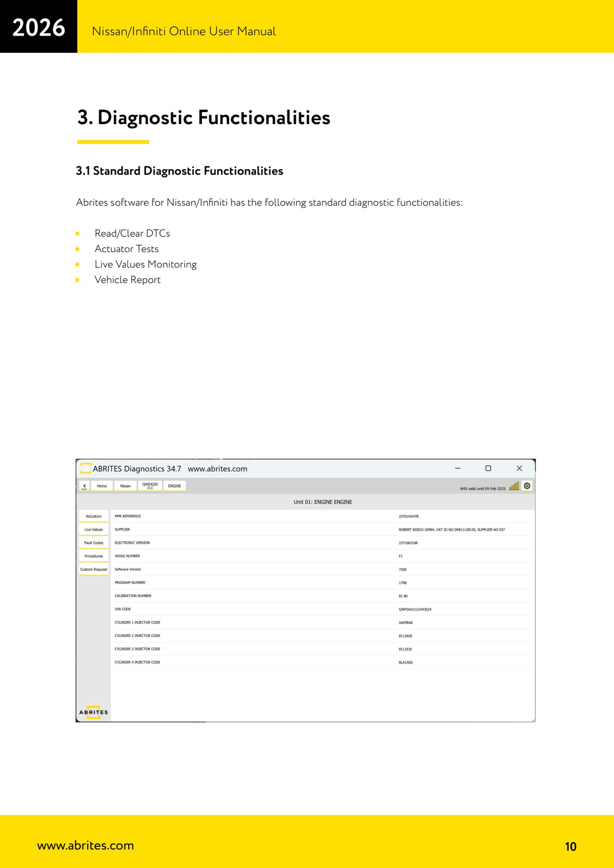Click the calibration value 81 80
614x868 pixels.
403,596
